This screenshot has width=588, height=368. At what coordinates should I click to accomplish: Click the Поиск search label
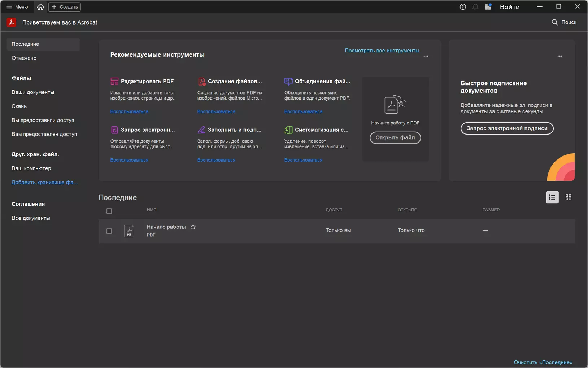pos(569,22)
